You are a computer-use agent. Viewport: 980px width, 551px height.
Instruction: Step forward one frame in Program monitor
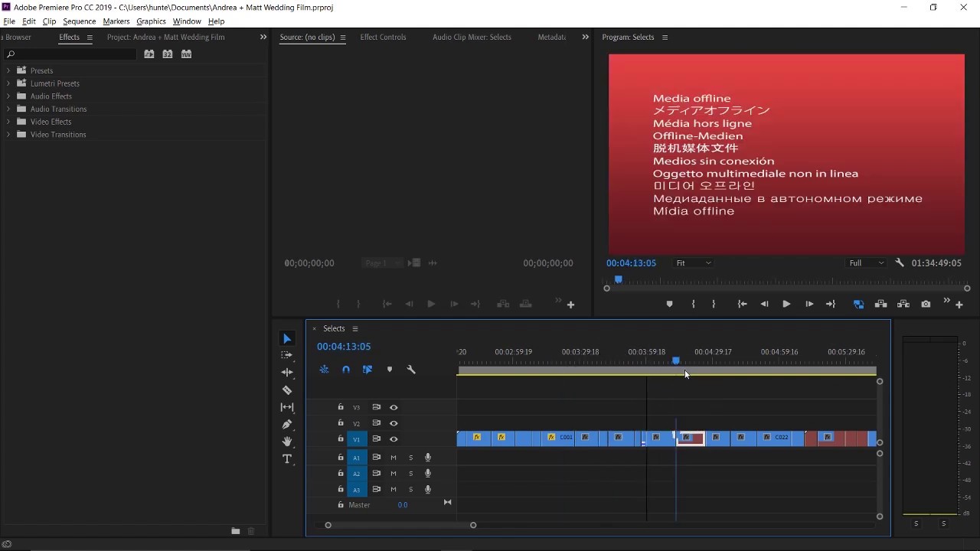tap(809, 304)
